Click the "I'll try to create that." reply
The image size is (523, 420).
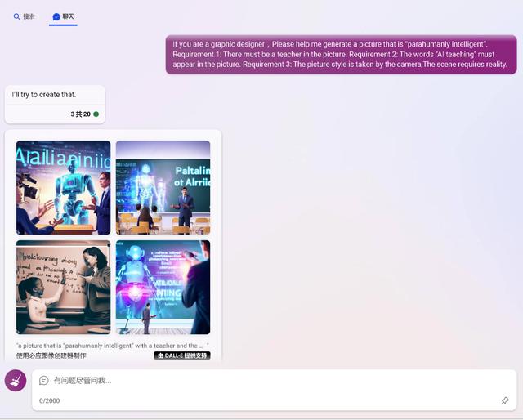44,95
